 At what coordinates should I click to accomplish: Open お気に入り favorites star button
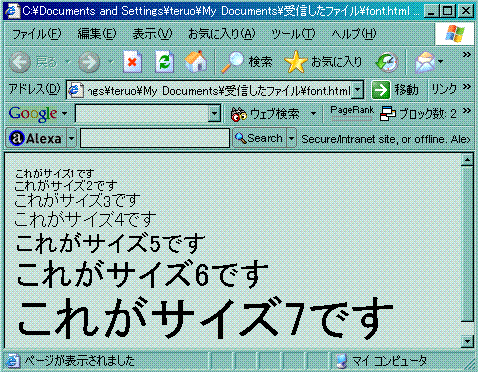pos(323,62)
